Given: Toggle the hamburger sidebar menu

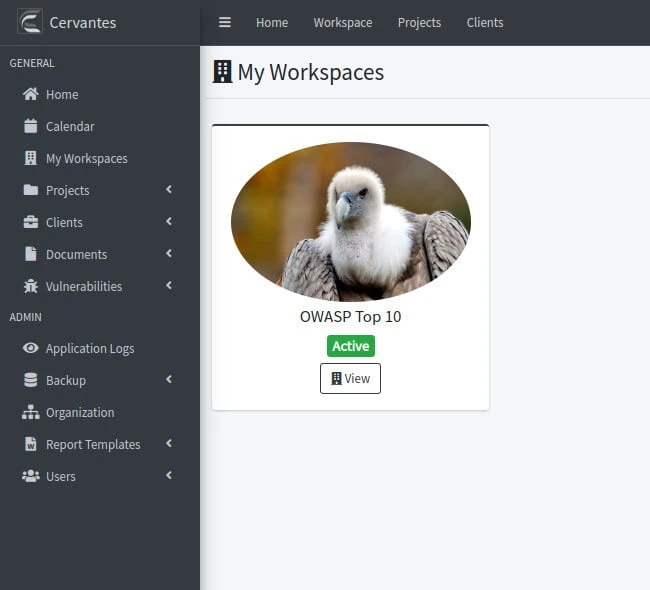Looking at the screenshot, I should coord(225,22).
